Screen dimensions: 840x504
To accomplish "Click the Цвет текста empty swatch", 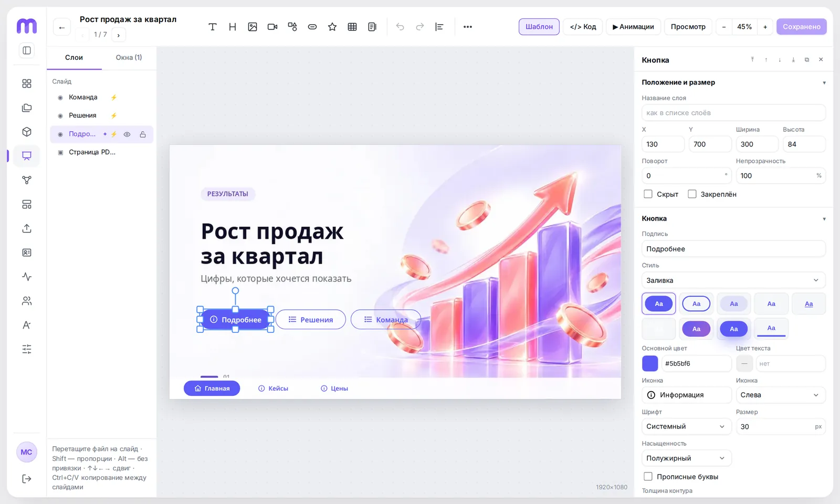I will pos(744,363).
